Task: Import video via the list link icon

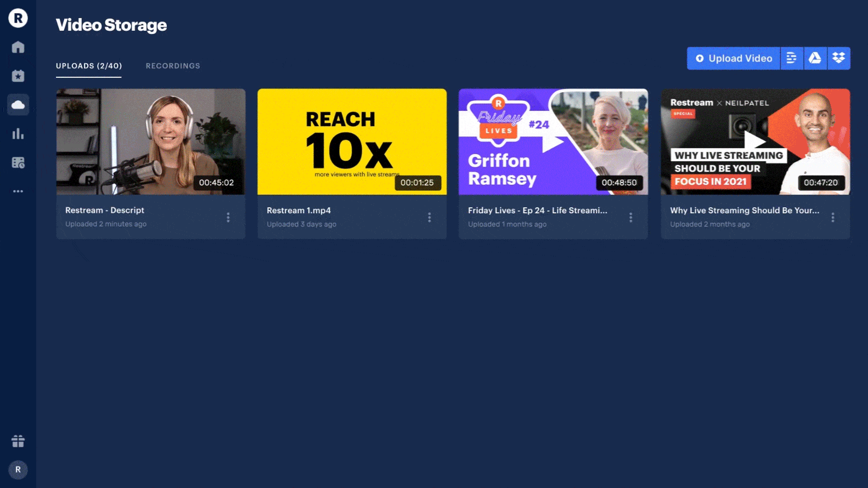Action: click(x=792, y=58)
